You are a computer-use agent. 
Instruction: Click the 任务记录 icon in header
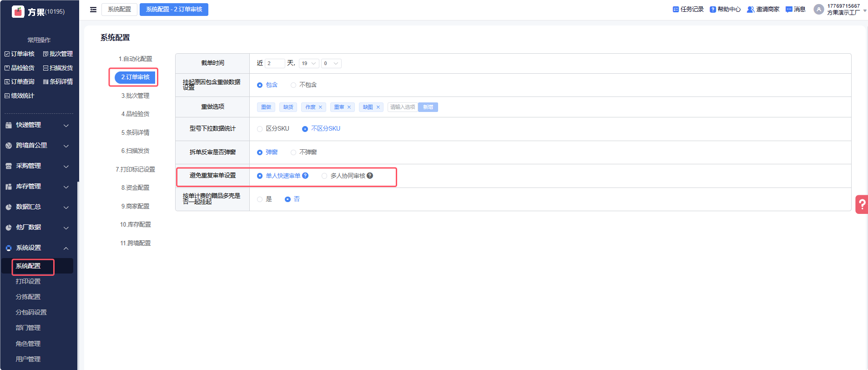pyautogui.click(x=676, y=9)
